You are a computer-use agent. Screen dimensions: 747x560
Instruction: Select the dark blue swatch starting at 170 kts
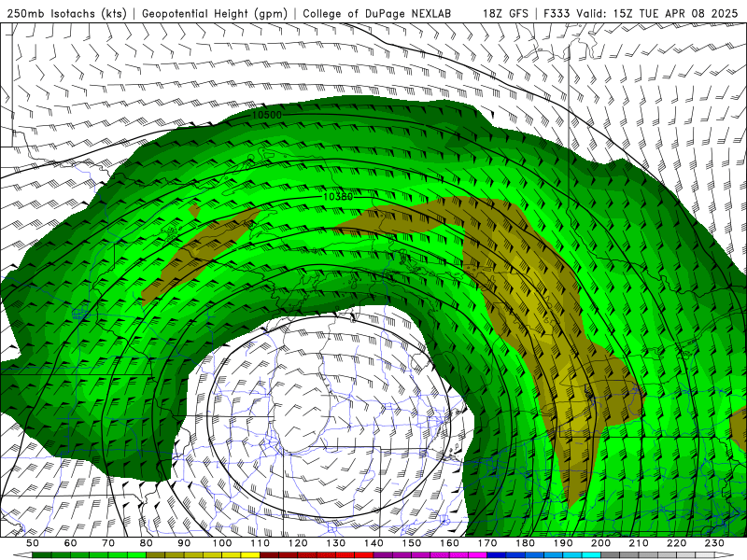[497, 555]
